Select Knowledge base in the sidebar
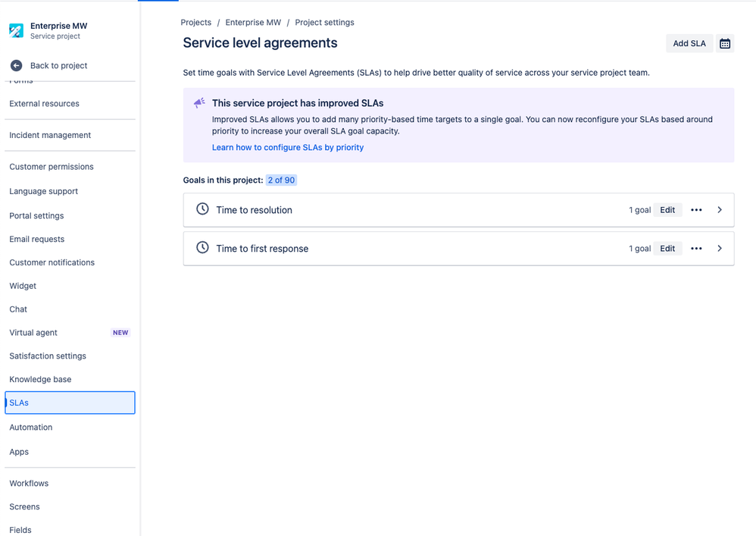Screen dimensions: 756x536 click(40, 379)
